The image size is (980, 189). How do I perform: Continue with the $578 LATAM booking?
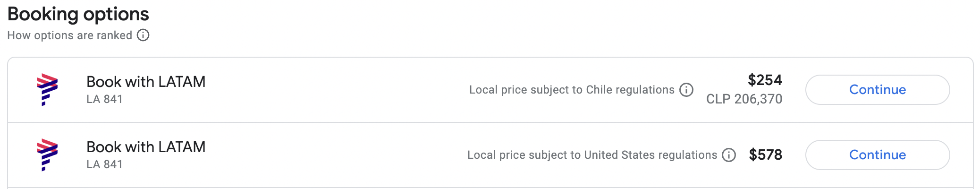pos(878,155)
